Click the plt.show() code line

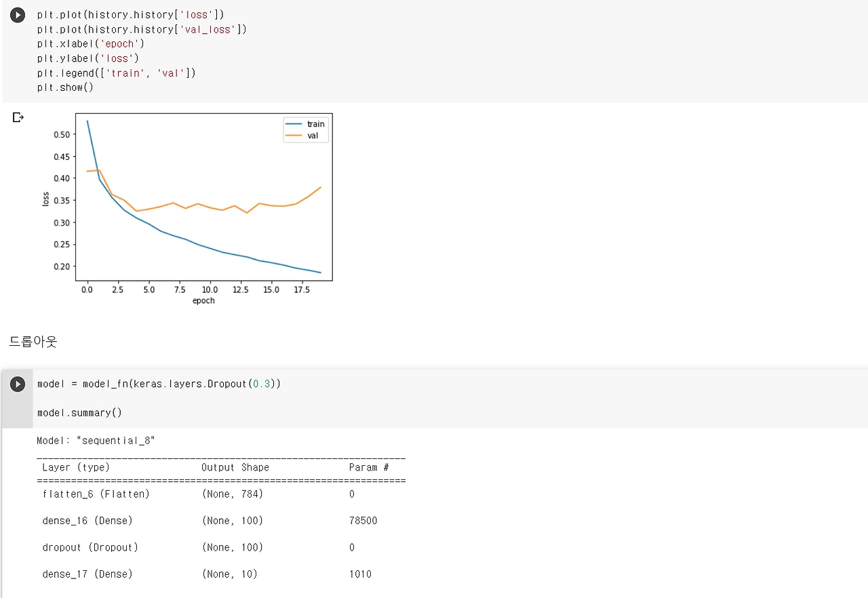(65, 87)
